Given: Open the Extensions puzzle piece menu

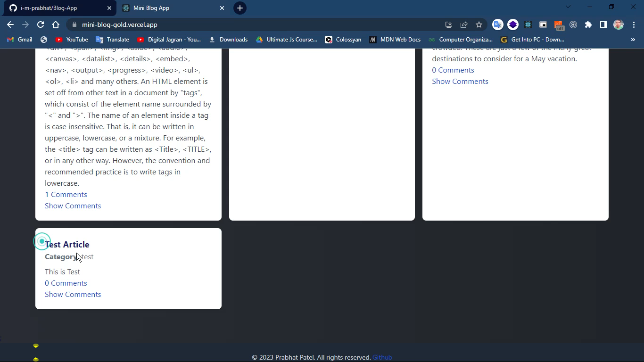Looking at the screenshot, I should click(x=587, y=25).
